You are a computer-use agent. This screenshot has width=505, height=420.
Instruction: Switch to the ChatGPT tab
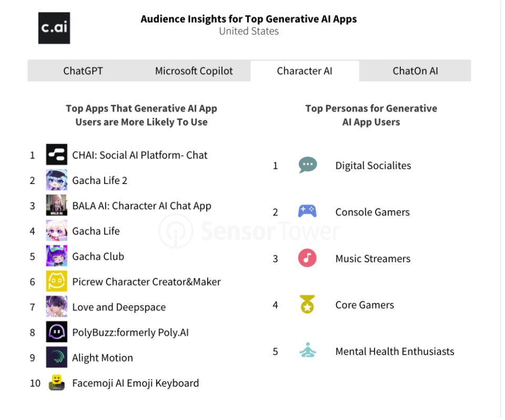pos(83,71)
